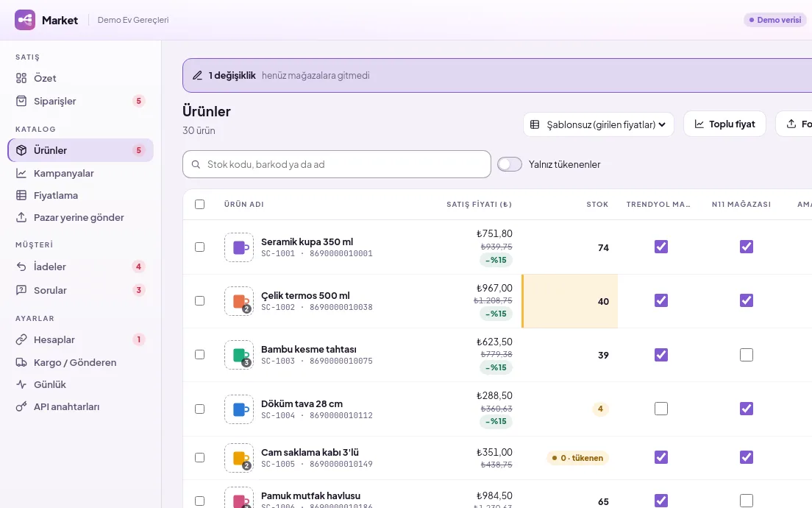Click the Market app logo icon
This screenshot has width=812, height=508.
click(x=25, y=20)
